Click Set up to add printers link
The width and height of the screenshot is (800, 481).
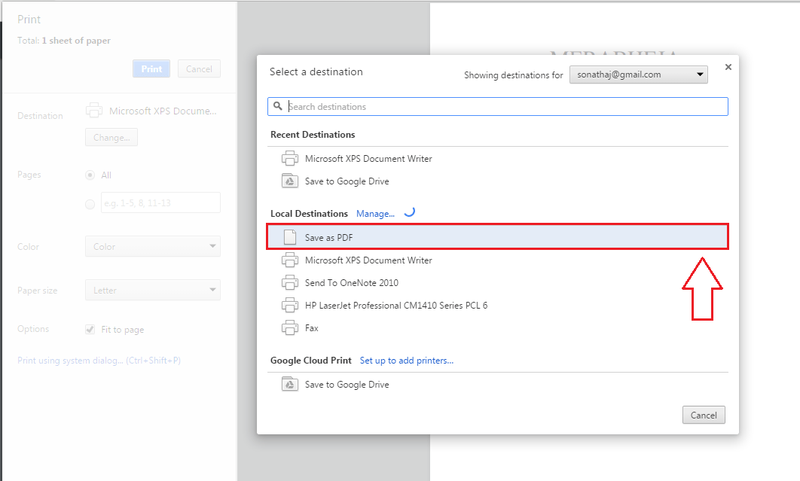[x=407, y=361]
